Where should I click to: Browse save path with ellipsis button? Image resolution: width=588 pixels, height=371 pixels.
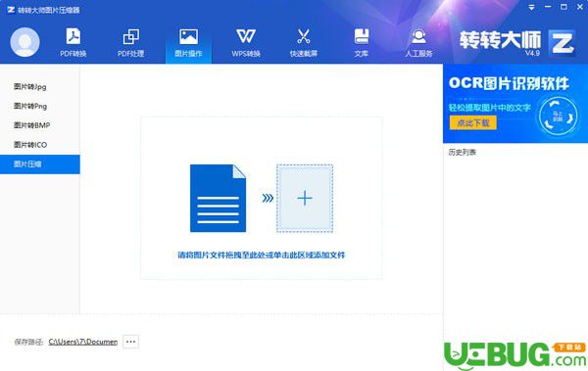(131, 342)
